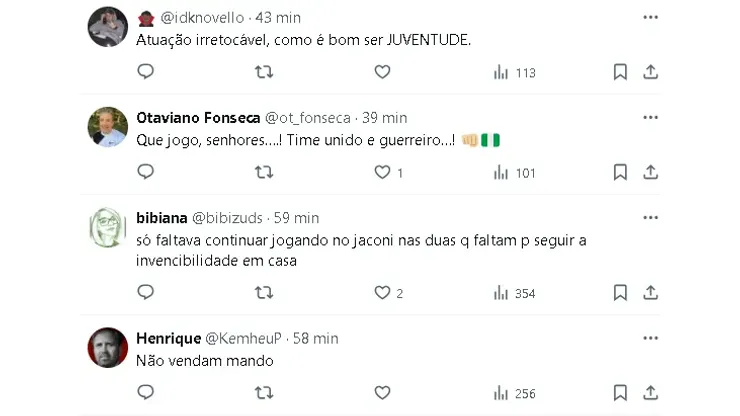This screenshot has height=416, width=740.
Task: Share bibiana's tweet
Action: tap(650, 293)
